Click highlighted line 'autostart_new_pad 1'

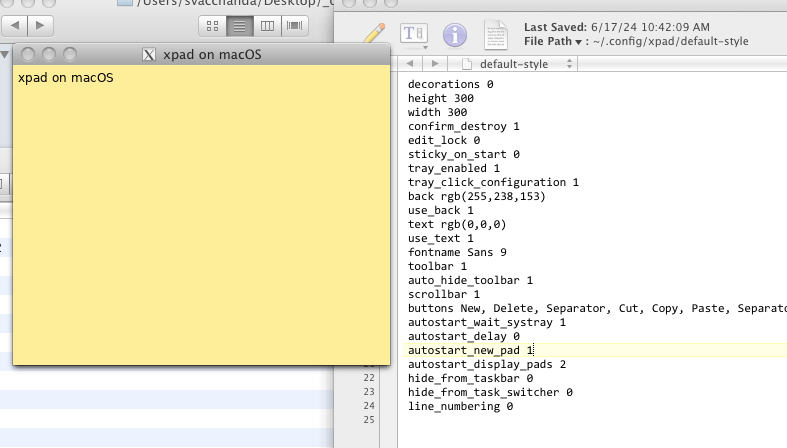[470, 351]
